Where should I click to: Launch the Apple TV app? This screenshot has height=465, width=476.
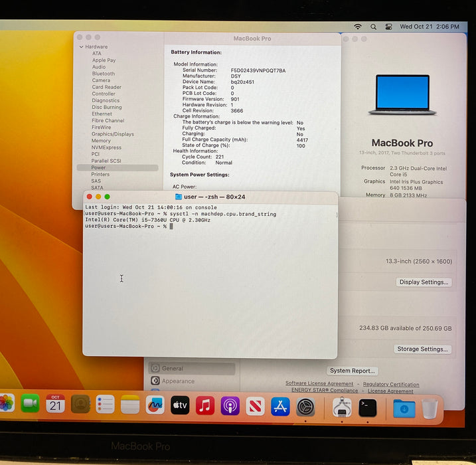click(180, 405)
